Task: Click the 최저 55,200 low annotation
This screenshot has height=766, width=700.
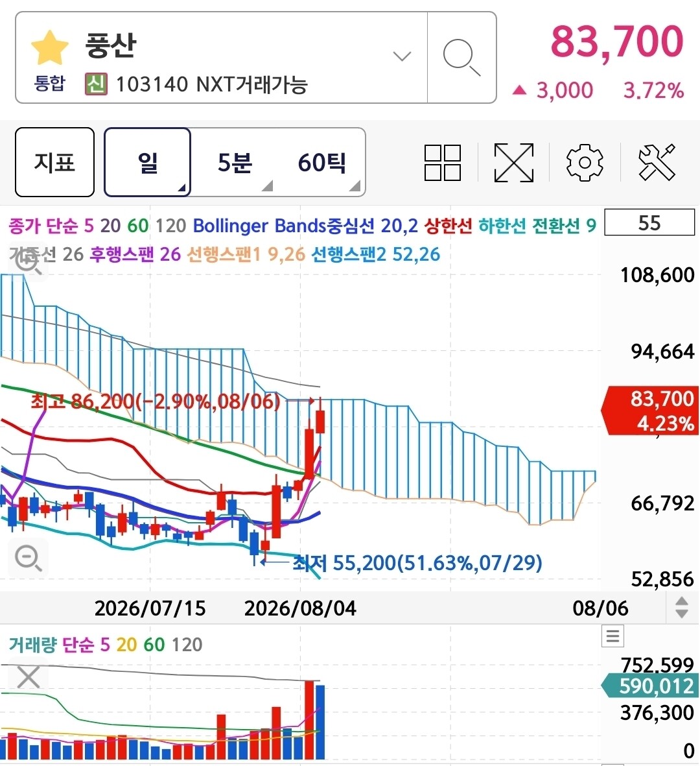Action: (x=417, y=563)
